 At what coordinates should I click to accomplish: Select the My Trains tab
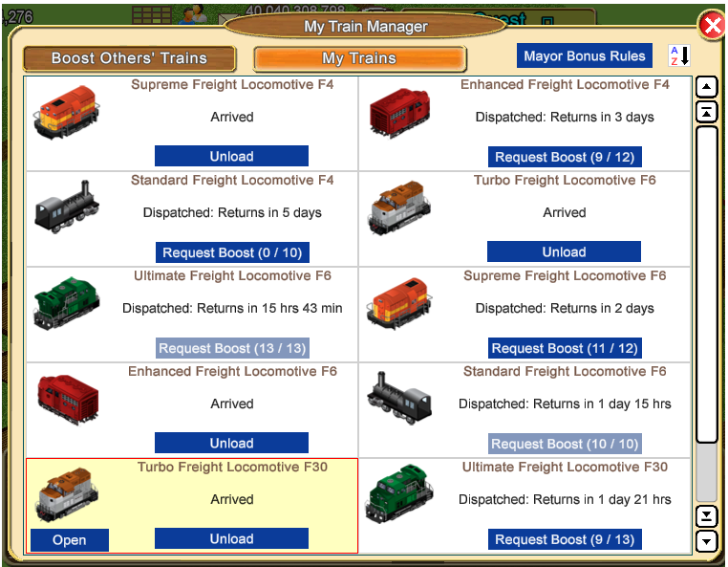tap(359, 58)
